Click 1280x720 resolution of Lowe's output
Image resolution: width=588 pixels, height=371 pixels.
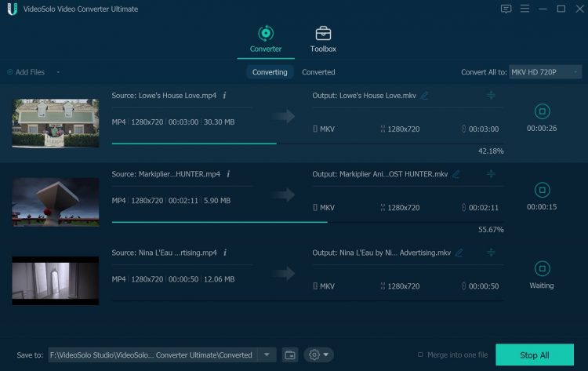[400, 129]
